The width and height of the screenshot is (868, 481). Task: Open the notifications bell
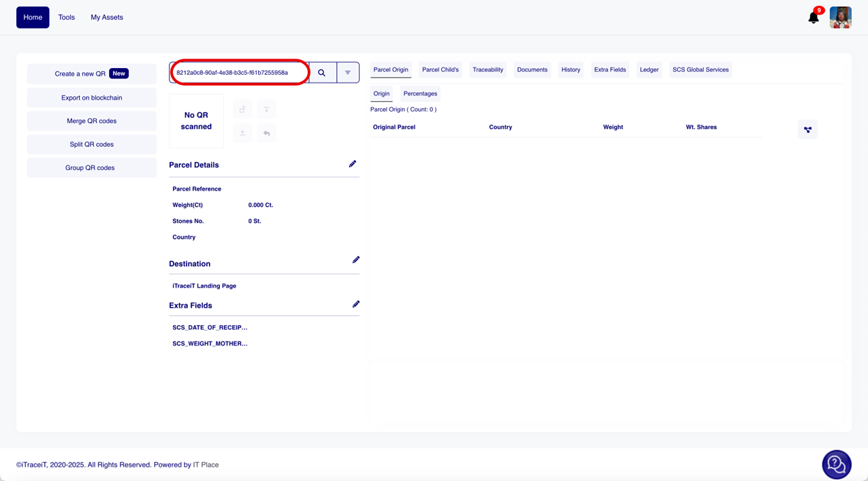tap(814, 18)
